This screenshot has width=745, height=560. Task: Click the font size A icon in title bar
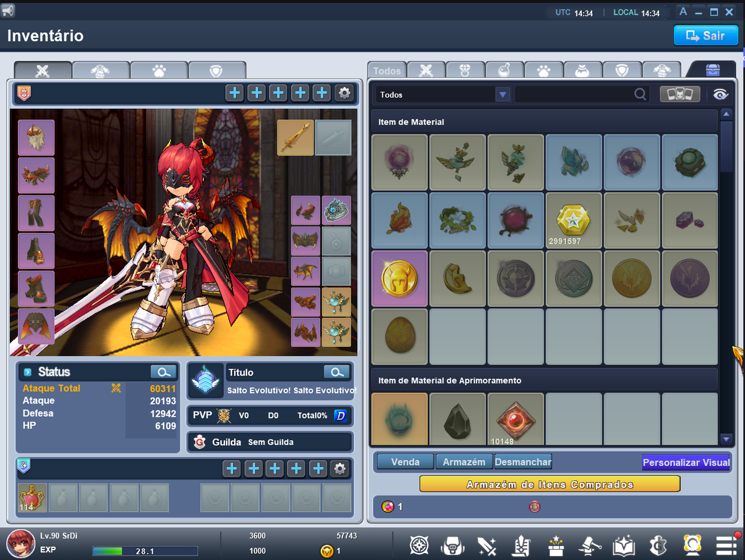(x=683, y=12)
